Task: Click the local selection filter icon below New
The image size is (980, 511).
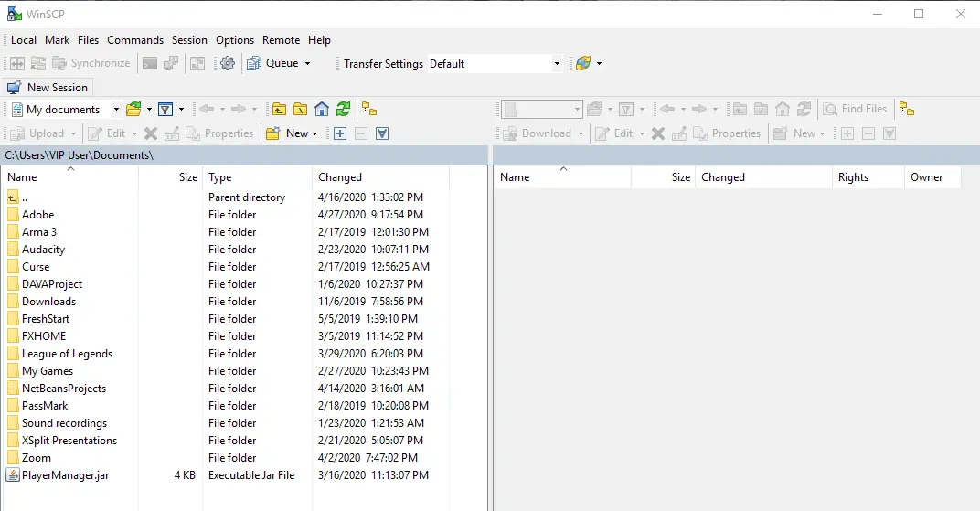Action: pyautogui.click(x=382, y=133)
